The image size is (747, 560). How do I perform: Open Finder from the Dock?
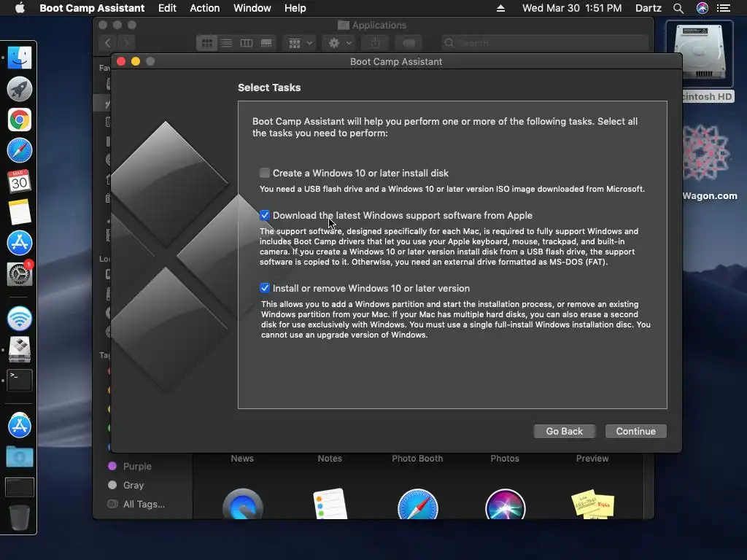click(x=20, y=58)
